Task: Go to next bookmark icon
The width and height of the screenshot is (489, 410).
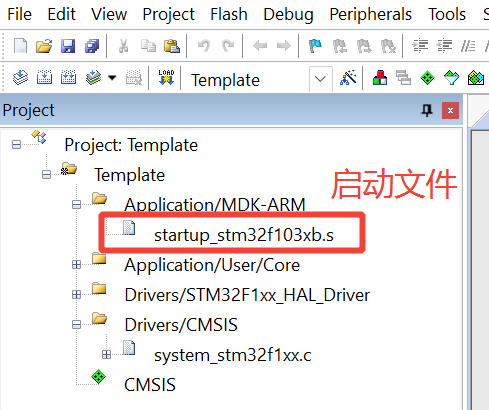Action: click(364, 46)
